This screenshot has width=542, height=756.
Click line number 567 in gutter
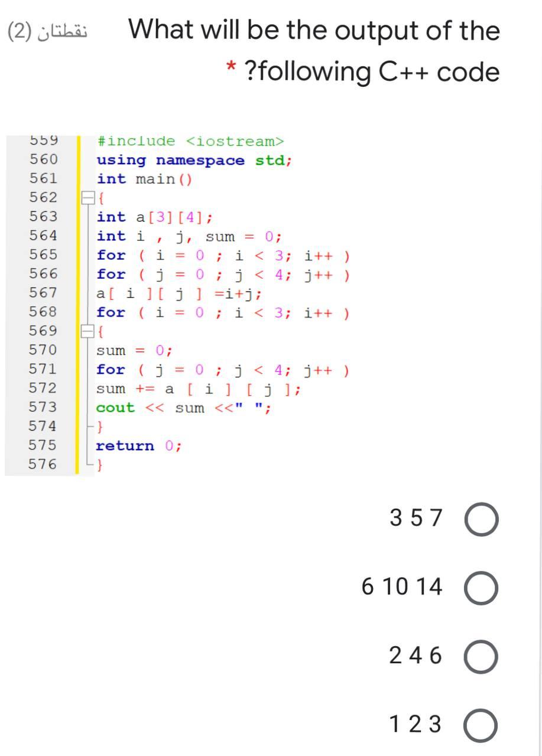[x=43, y=293]
